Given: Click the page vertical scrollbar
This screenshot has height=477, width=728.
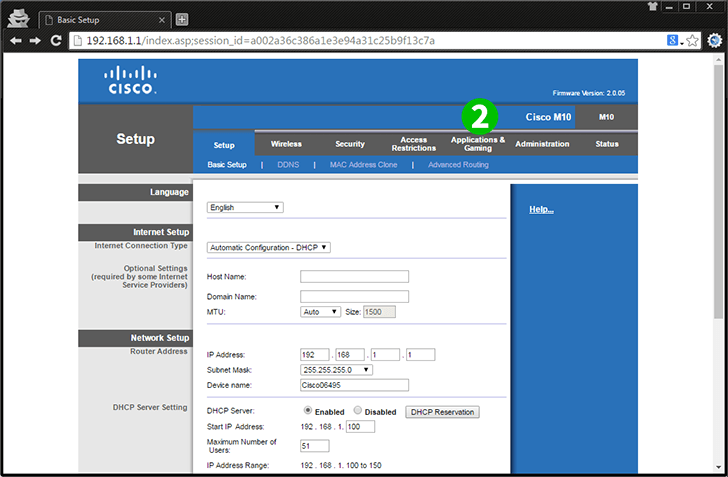Looking at the screenshot, I should 719,193.
